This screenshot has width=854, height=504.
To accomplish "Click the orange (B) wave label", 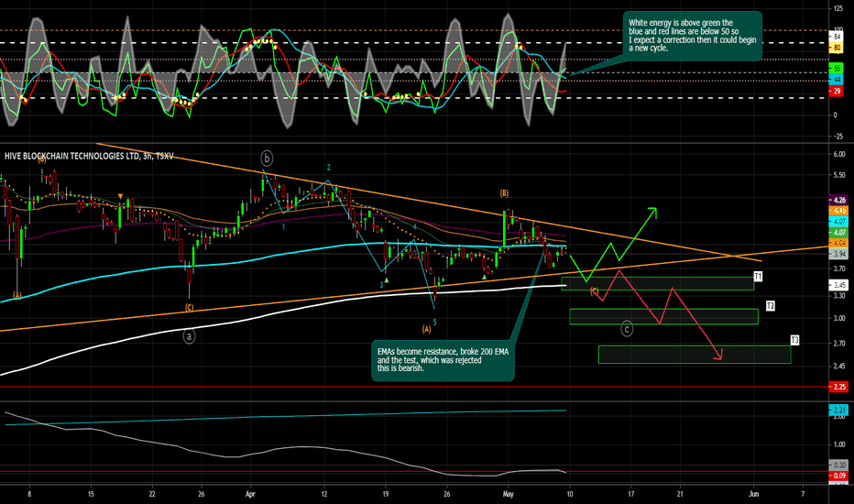I will 504,193.
